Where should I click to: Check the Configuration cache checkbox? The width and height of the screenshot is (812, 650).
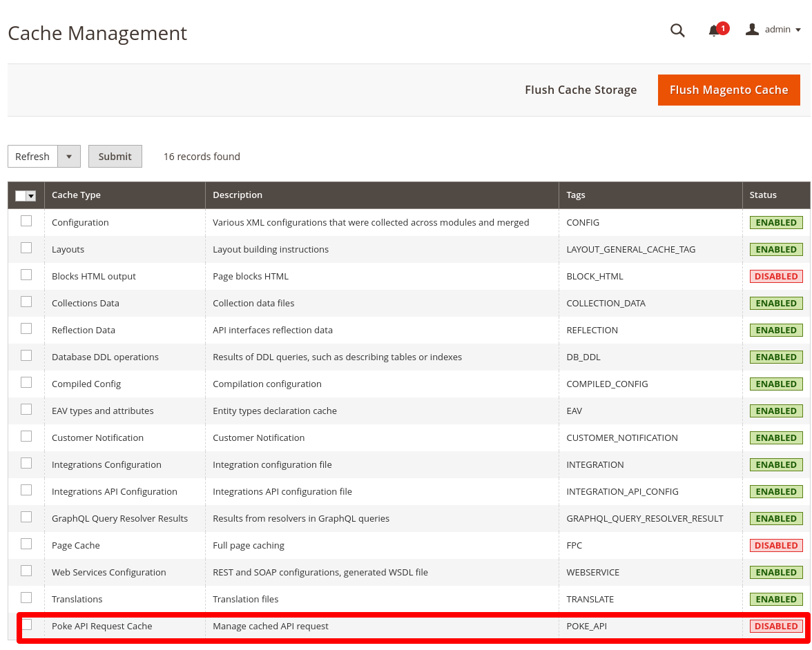tap(26, 221)
